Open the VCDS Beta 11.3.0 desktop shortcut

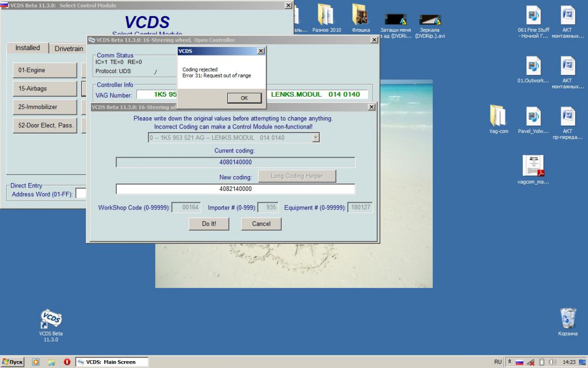click(x=51, y=326)
